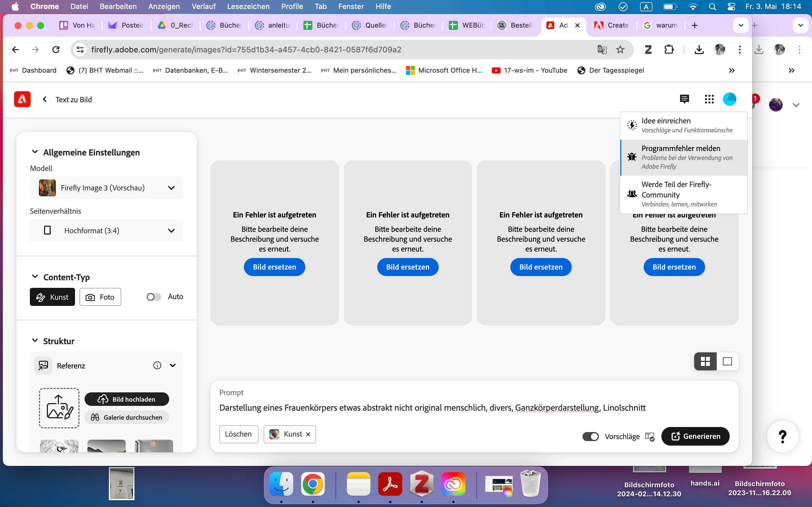This screenshot has height=507, width=812.
Task: Open the Lesezeichen menu in menu bar
Action: tap(248, 6)
